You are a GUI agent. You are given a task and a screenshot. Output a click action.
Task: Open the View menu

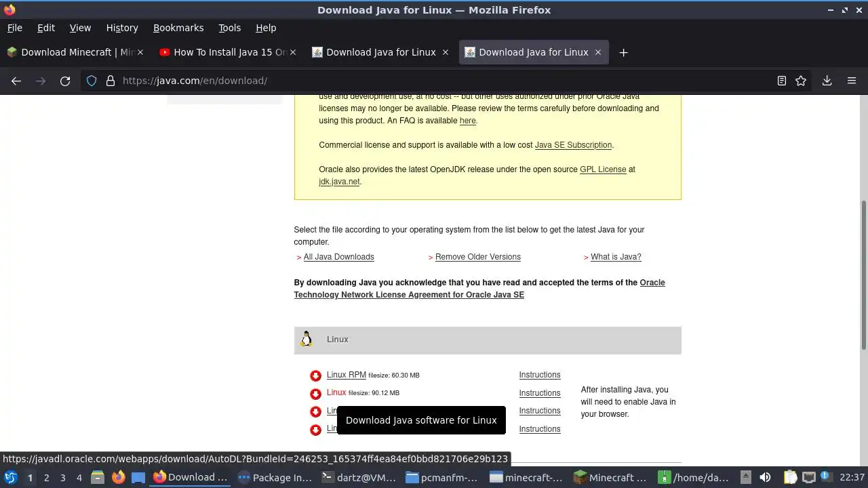point(80,28)
